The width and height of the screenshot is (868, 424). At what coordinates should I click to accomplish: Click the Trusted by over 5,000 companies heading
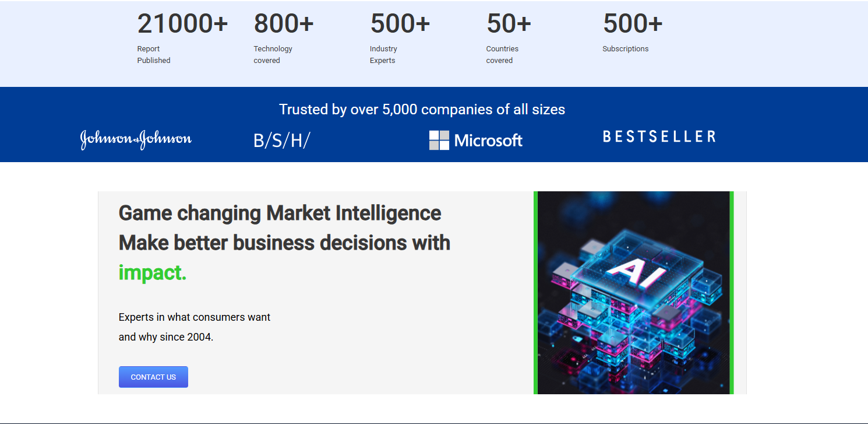tap(422, 110)
